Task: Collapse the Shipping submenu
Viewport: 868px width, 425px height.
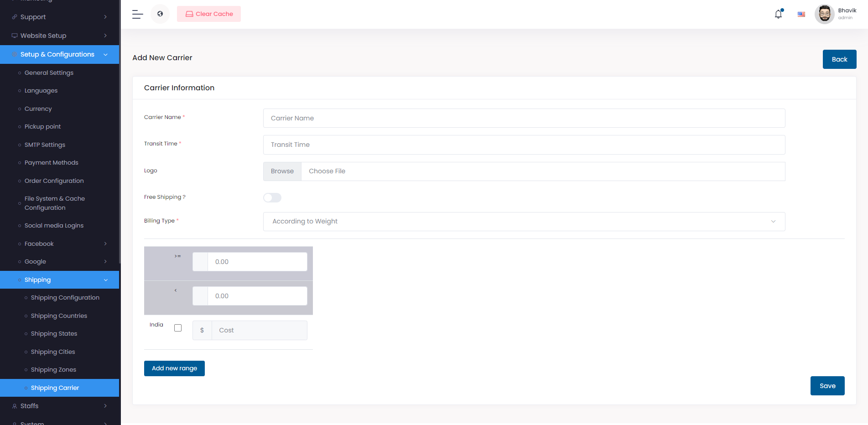Action: tap(105, 280)
